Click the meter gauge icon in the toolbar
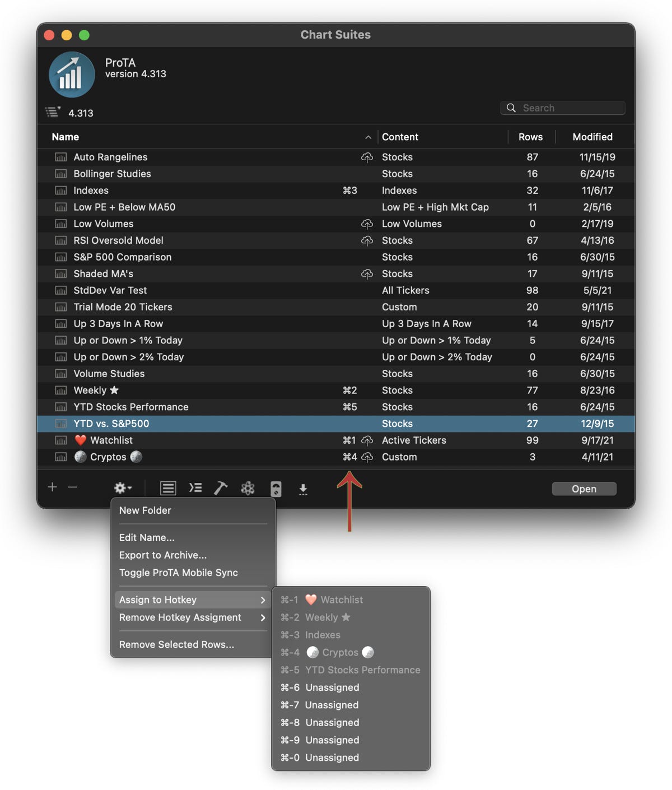This screenshot has width=672, height=790. coord(276,489)
